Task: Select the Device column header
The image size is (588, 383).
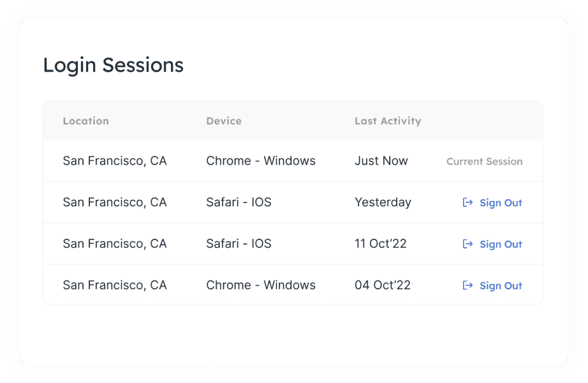Action: click(x=223, y=121)
